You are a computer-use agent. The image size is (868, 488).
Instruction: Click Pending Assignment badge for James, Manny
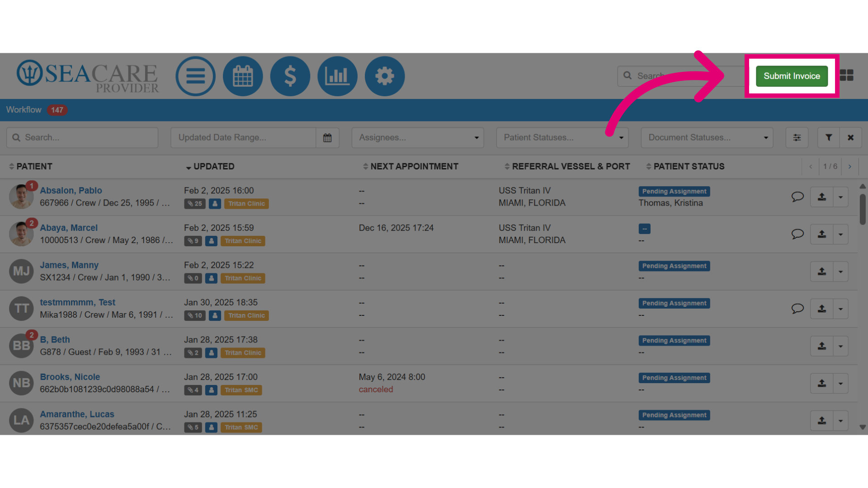click(x=674, y=266)
